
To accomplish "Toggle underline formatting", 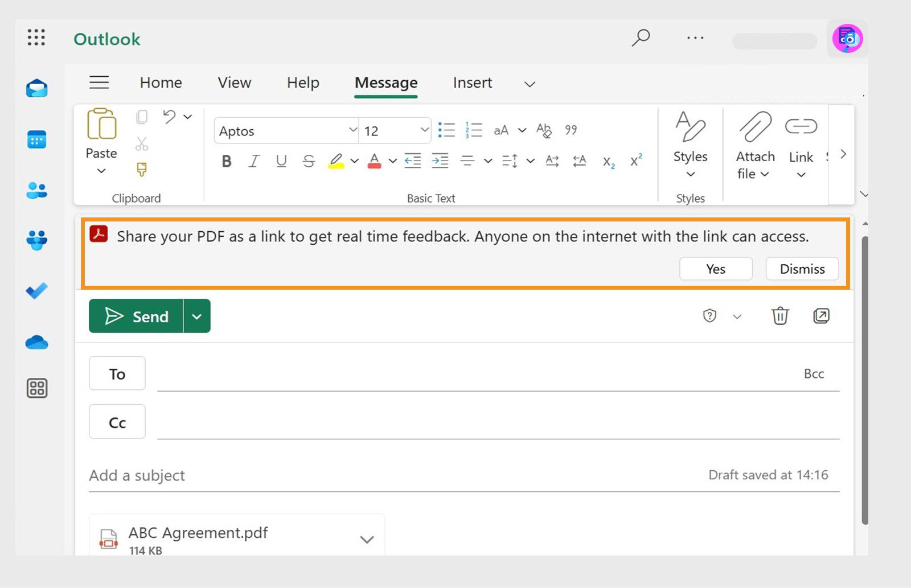I will pyautogui.click(x=281, y=161).
